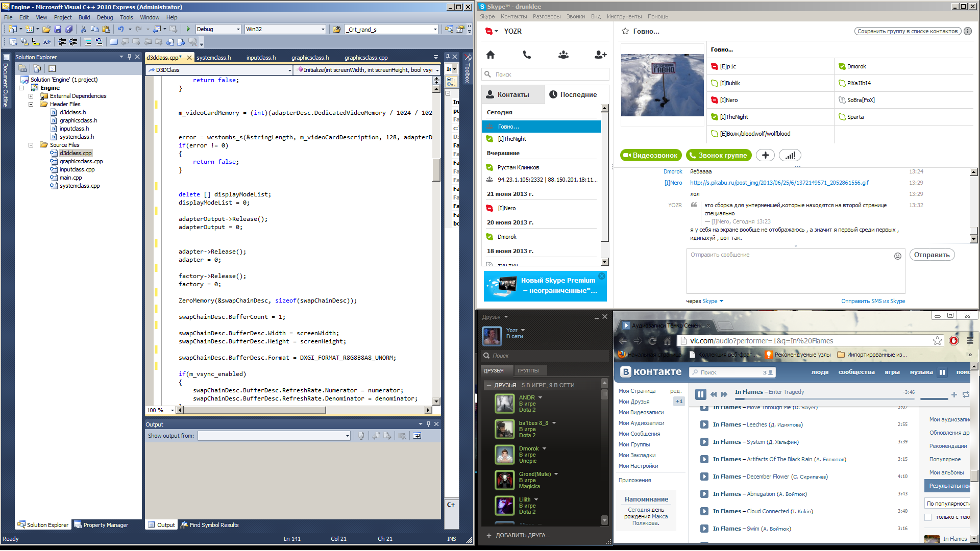Open the Build menu

click(x=84, y=17)
